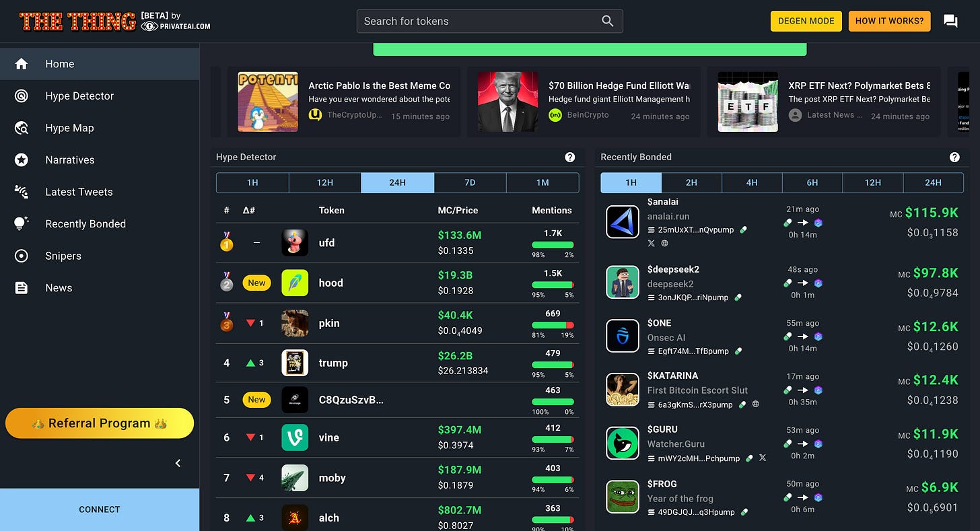980x531 pixels.
Task: Open the website globe for $analai
Action: point(665,243)
